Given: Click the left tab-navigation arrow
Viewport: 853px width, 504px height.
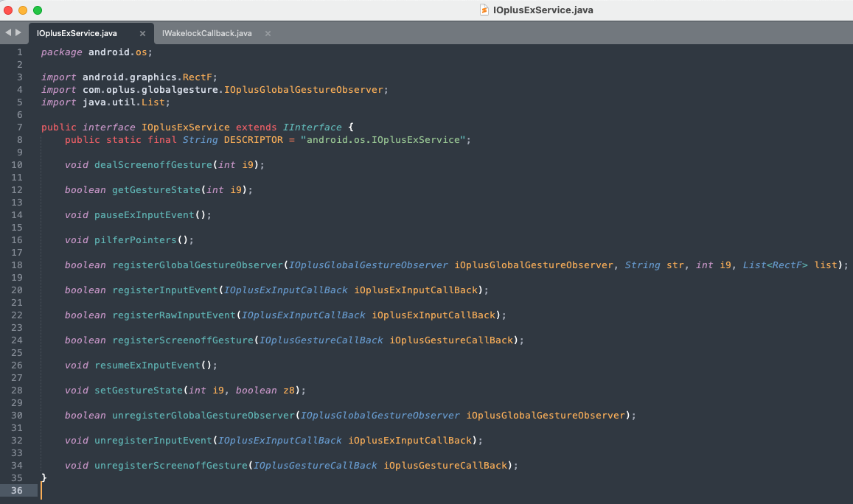Looking at the screenshot, I should point(8,32).
